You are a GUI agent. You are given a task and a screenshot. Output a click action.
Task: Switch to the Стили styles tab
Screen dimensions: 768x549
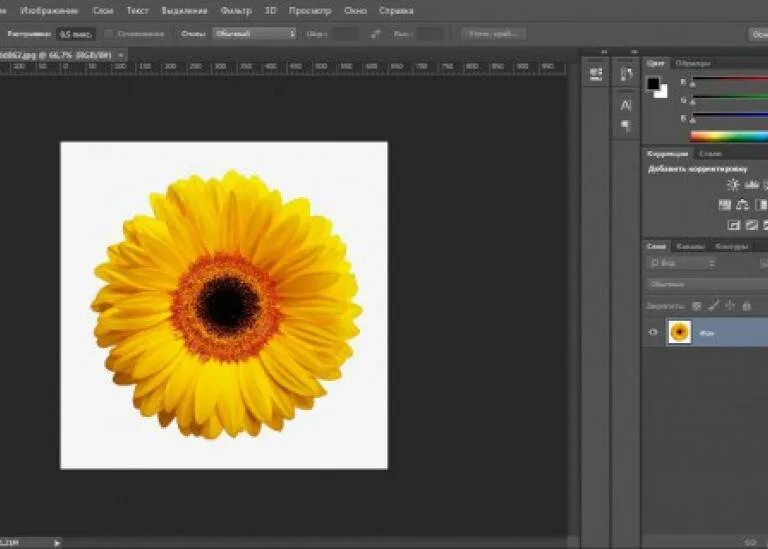click(710, 154)
